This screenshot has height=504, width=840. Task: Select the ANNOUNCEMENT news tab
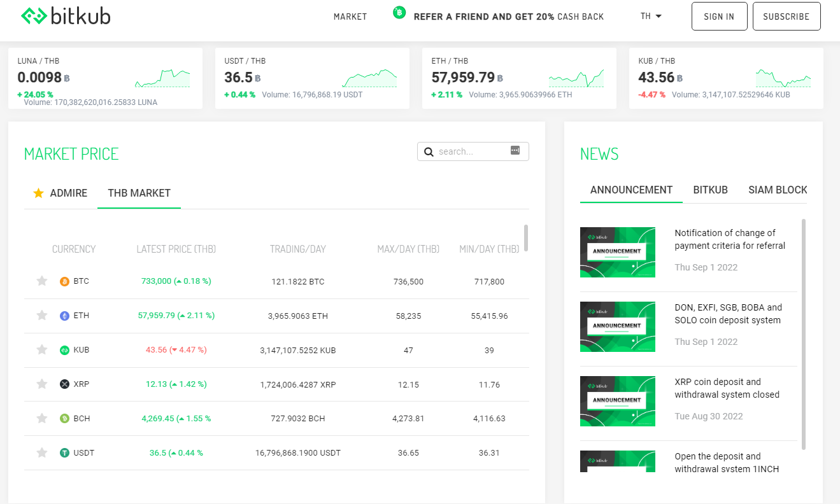(631, 190)
